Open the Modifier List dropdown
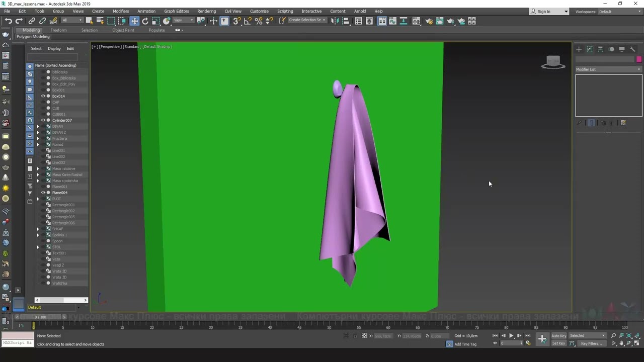Screen dimensions: 644x362 coord(609,69)
